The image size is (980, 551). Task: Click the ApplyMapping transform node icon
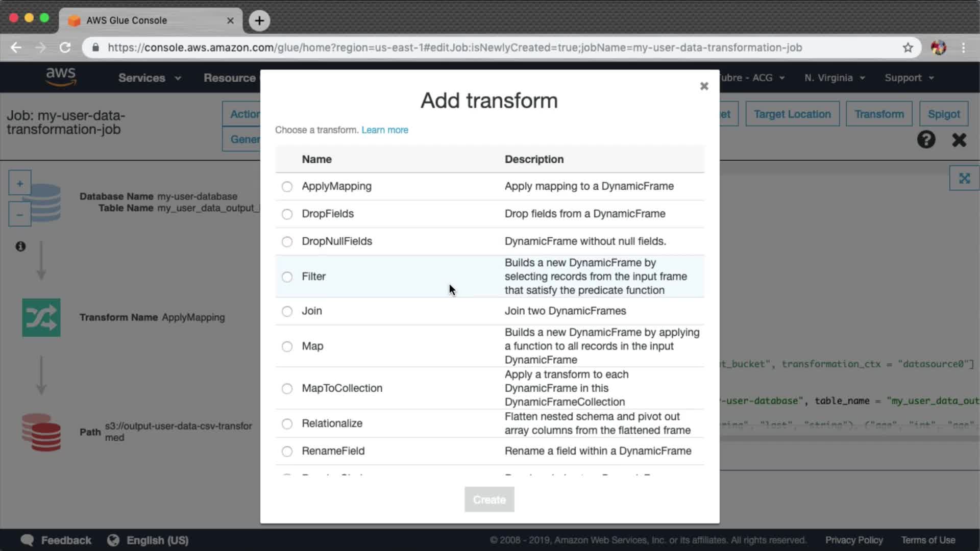tap(41, 317)
